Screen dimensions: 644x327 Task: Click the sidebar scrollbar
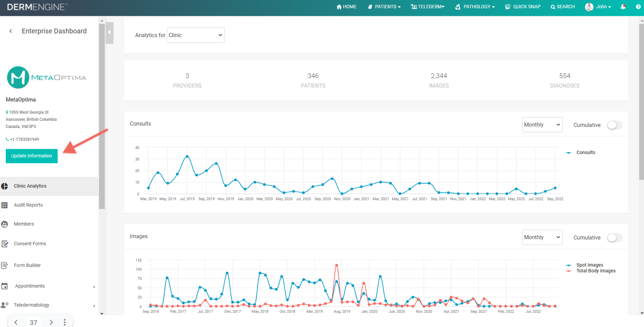102,116
